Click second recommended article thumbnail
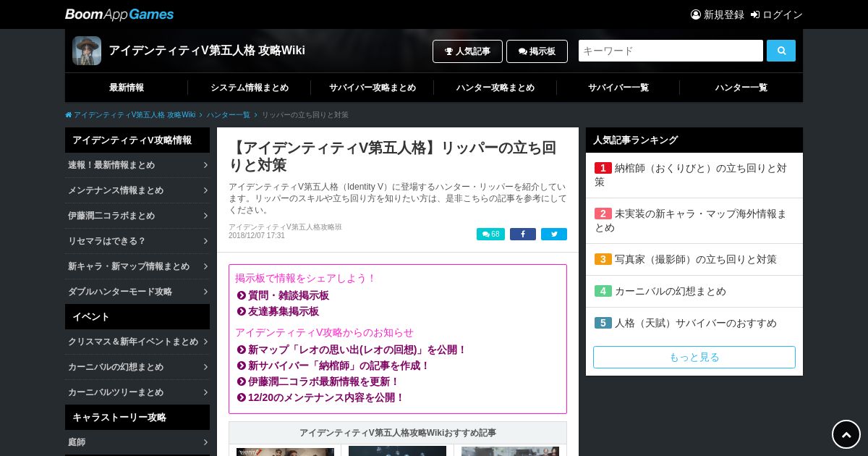This screenshot has height=456, width=868. pos(397,452)
